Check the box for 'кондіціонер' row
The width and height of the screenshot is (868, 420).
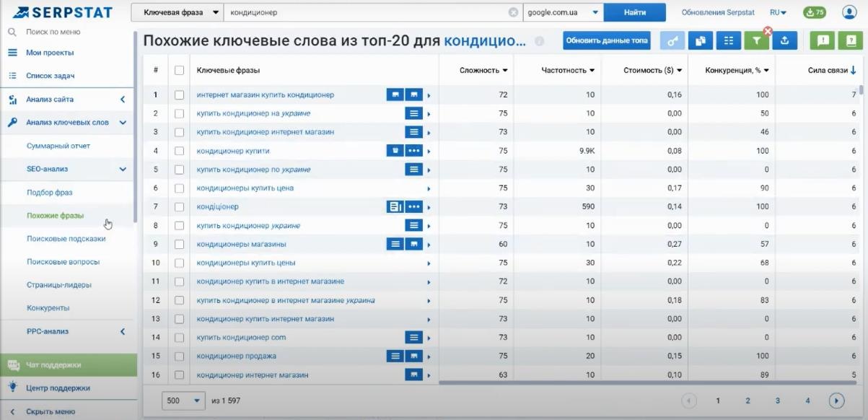[180, 207]
